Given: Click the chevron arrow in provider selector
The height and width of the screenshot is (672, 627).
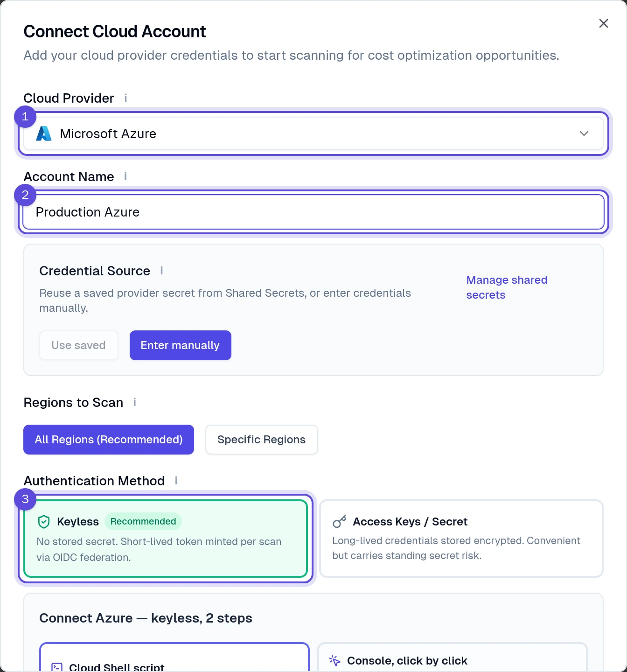Looking at the screenshot, I should (584, 133).
